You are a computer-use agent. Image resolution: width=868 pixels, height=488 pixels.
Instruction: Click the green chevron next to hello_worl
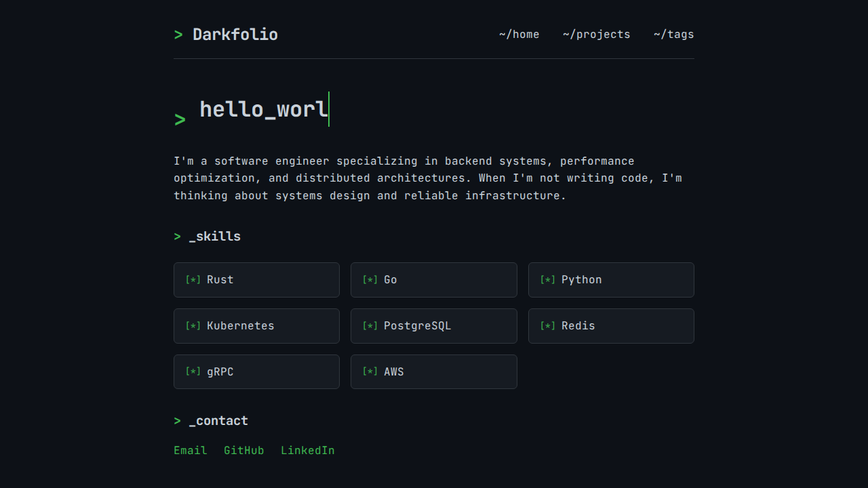(x=180, y=118)
